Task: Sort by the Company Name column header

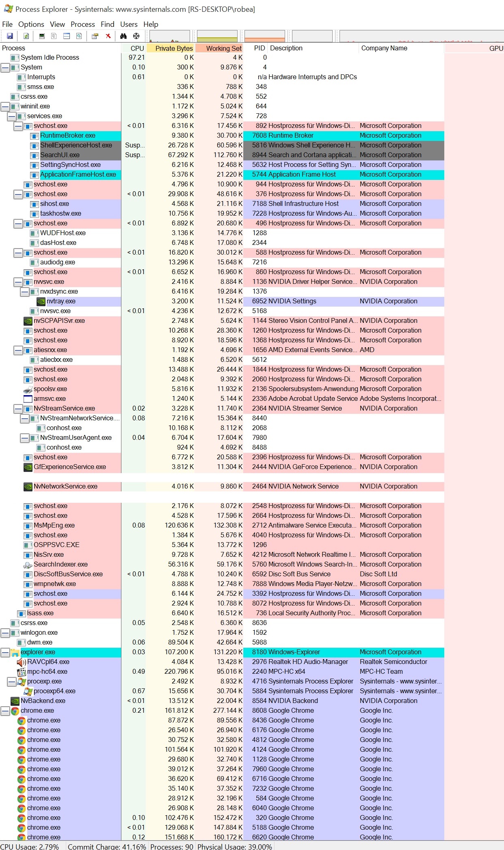Action: pyautogui.click(x=401, y=48)
